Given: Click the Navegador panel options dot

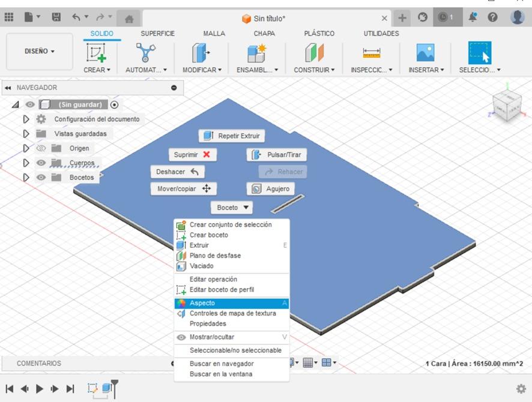Looking at the screenshot, I should (174, 88).
